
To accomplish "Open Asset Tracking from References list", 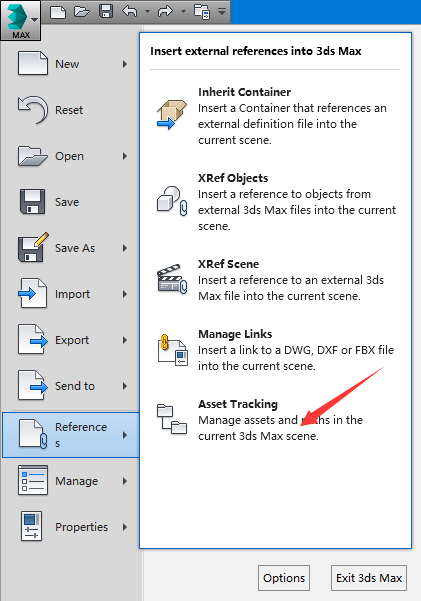I will coord(276,420).
